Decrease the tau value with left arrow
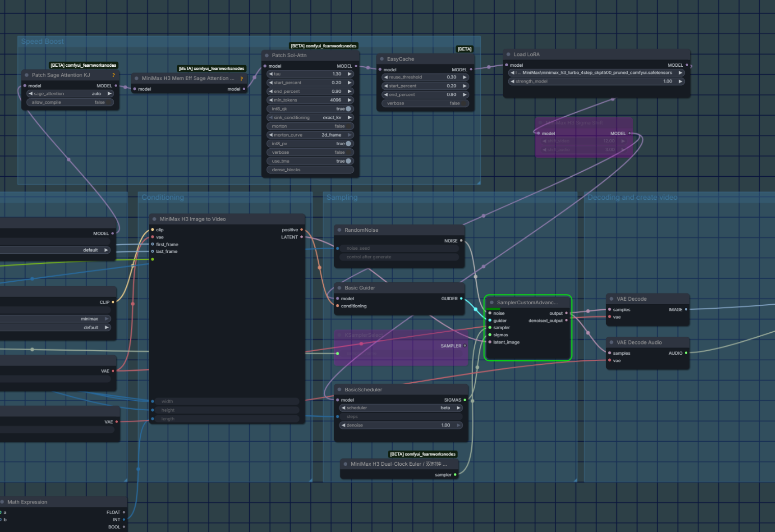Screen dimensions: 775x532 [271, 74]
